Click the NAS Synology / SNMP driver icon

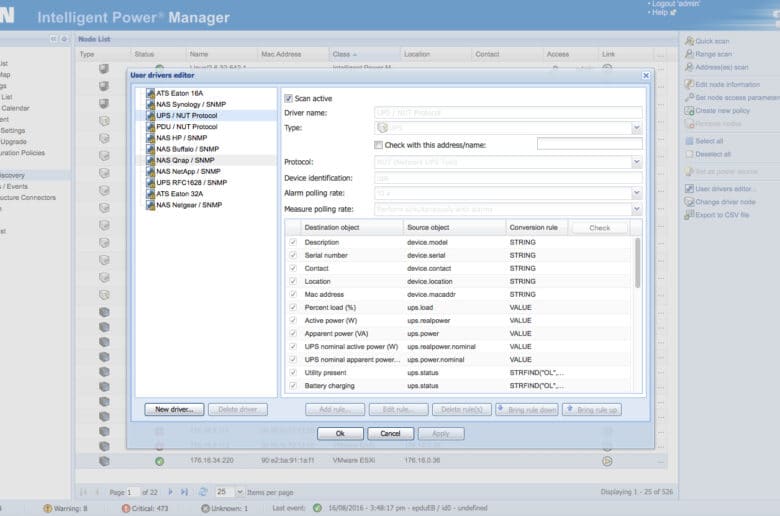pos(150,104)
